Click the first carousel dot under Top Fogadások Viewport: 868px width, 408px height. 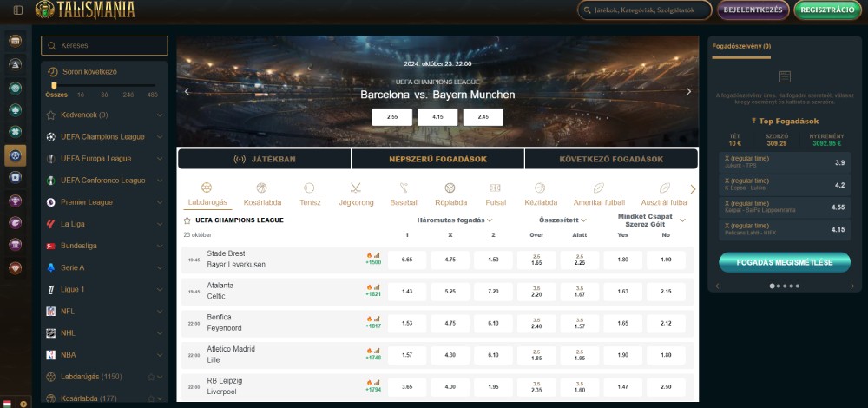[773, 286]
